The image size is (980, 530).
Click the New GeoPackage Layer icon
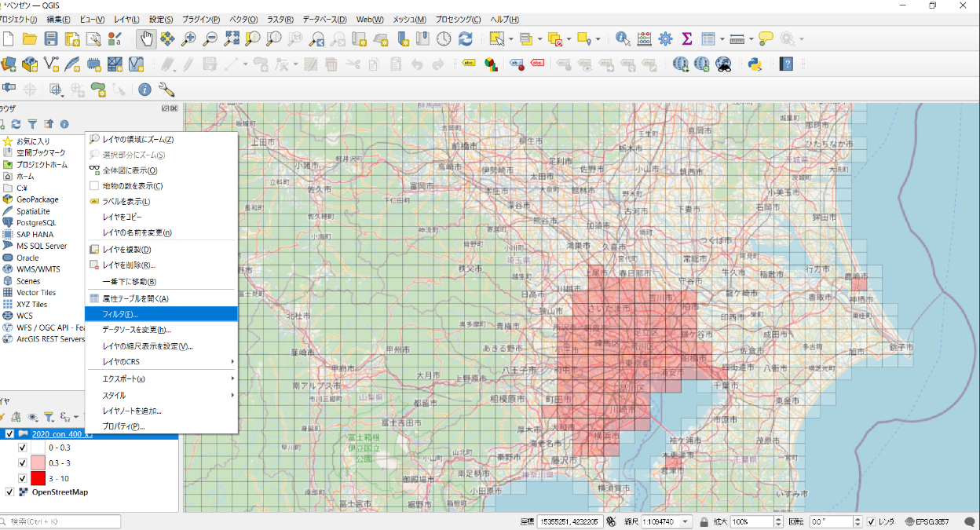(30, 64)
